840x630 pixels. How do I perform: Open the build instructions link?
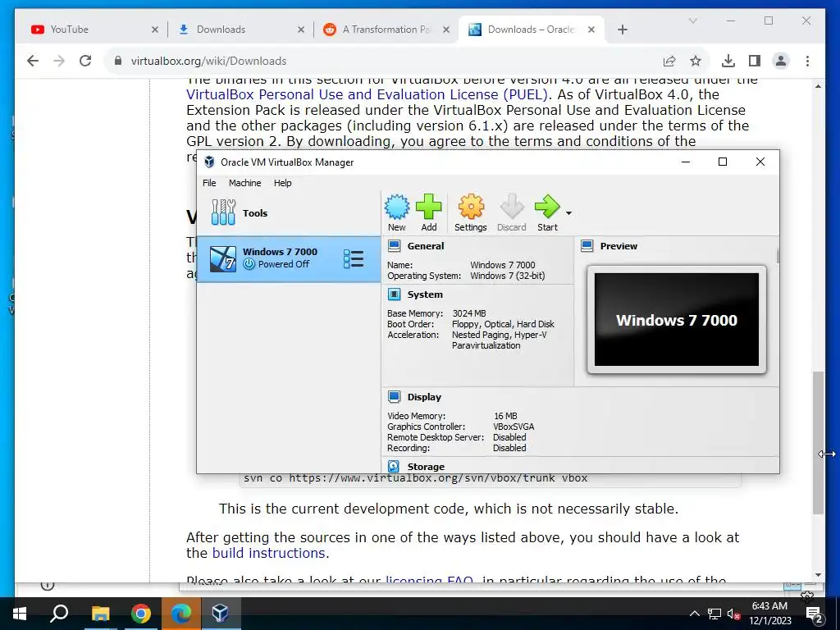pyautogui.click(x=269, y=553)
